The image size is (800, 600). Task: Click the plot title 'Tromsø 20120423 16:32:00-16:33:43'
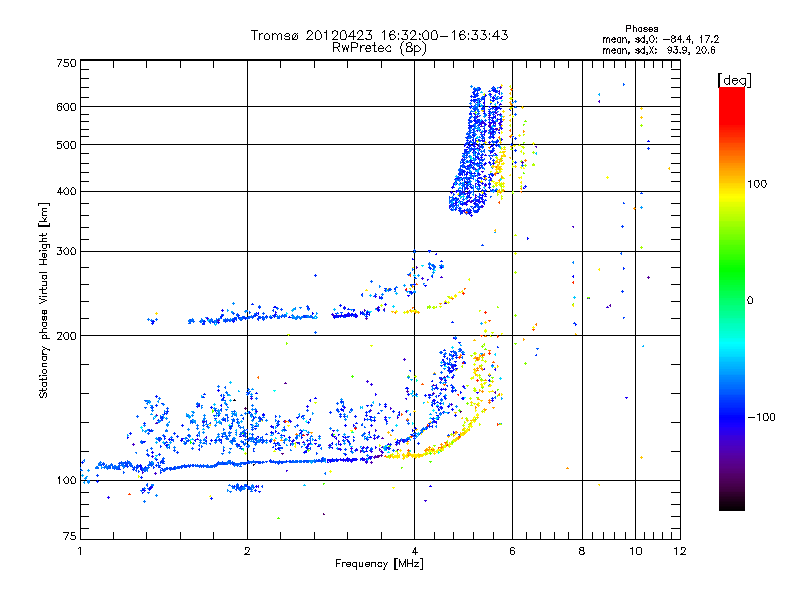point(379,35)
